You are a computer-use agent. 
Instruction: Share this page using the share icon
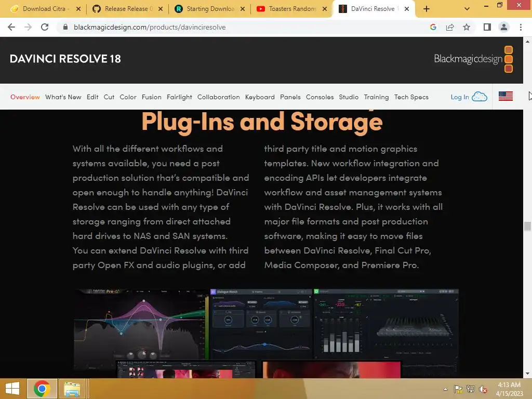(x=450, y=27)
